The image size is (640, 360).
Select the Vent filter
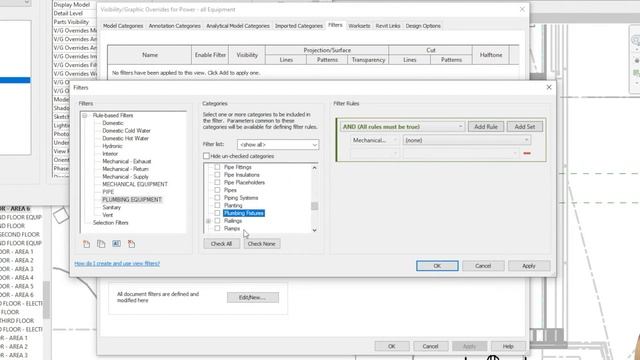pyautogui.click(x=108, y=215)
